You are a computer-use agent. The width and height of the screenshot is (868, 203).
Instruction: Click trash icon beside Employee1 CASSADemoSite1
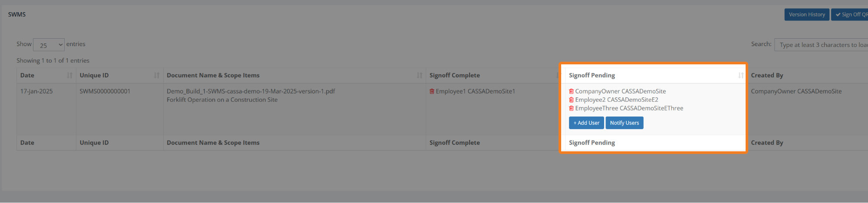432,91
